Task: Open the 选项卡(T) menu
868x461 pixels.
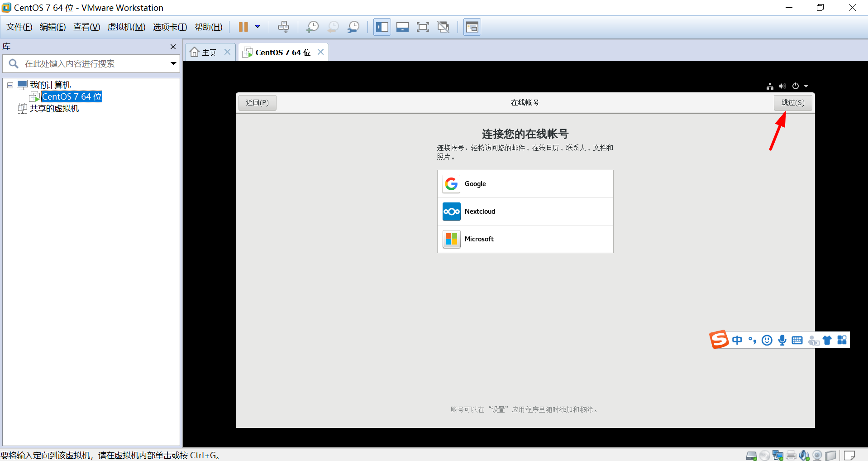Action: click(x=170, y=27)
